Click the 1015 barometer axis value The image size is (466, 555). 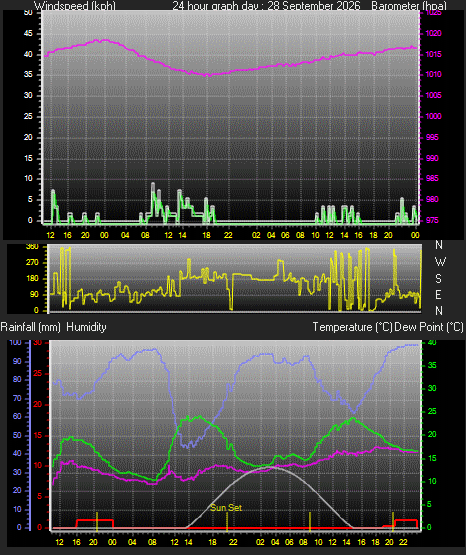(433, 54)
